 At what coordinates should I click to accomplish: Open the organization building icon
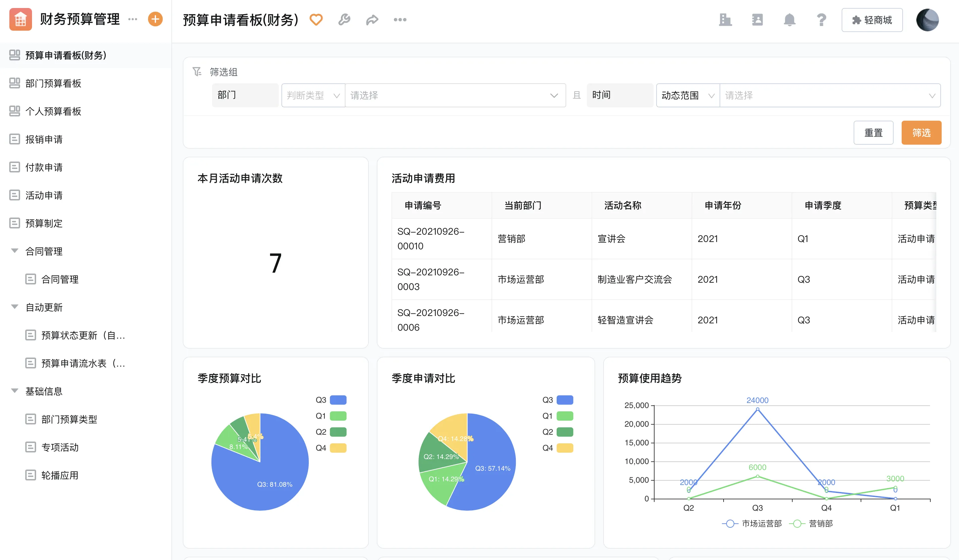click(725, 20)
